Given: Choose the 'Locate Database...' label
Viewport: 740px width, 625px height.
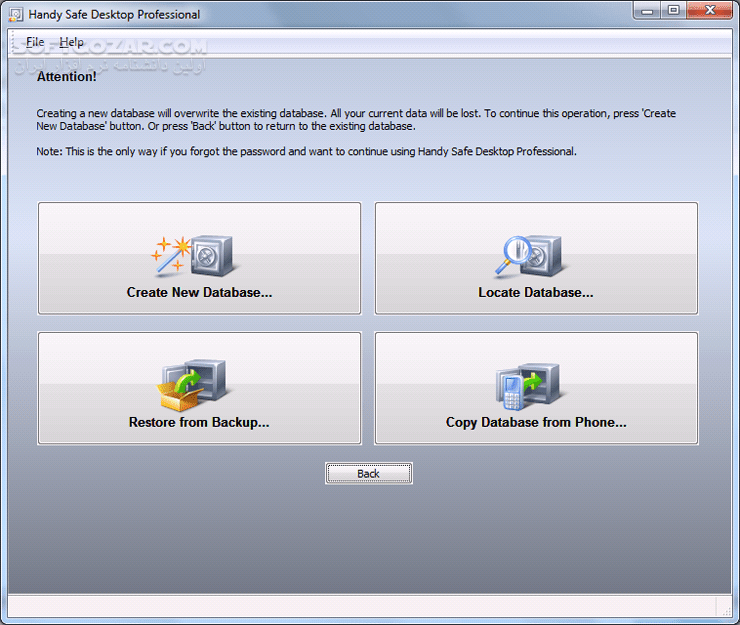Looking at the screenshot, I should [535, 293].
